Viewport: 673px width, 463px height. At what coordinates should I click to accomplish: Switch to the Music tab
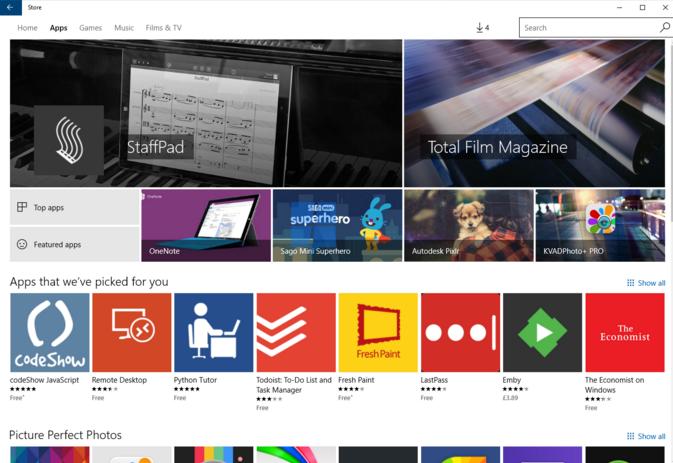(124, 28)
